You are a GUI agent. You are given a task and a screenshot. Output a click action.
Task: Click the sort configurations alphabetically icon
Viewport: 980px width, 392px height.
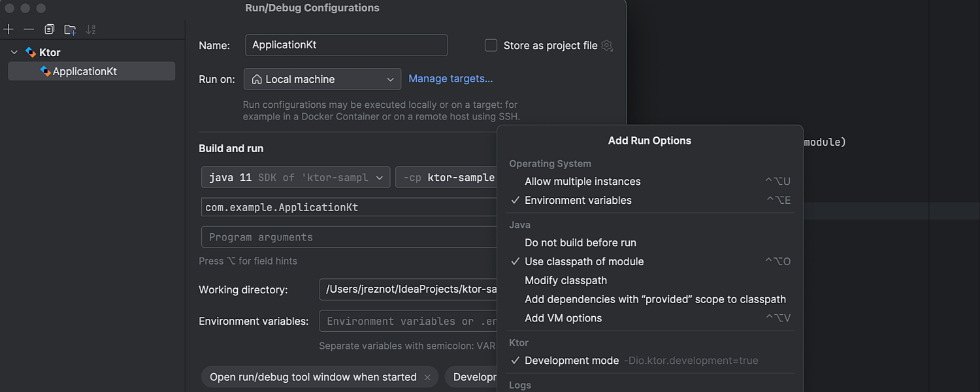click(x=91, y=29)
